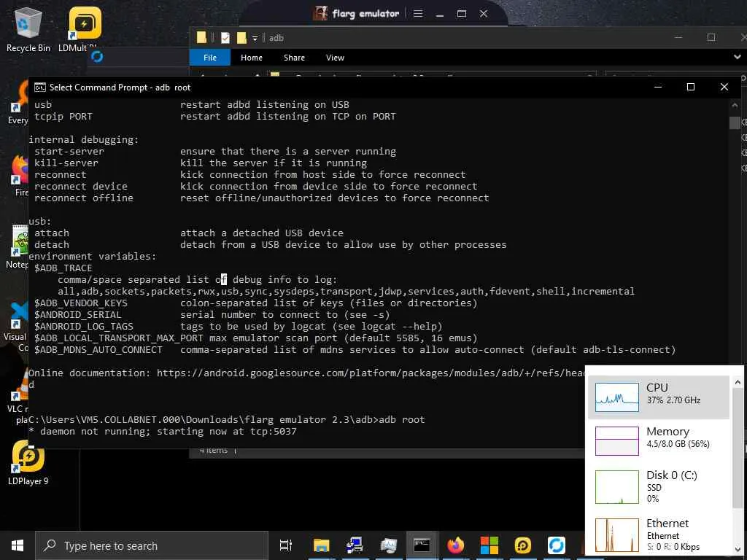Image resolution: width=747 pixels, height=560 pixels.
Task: Select the Command Prompt taskbar icon
Action: 422,545
